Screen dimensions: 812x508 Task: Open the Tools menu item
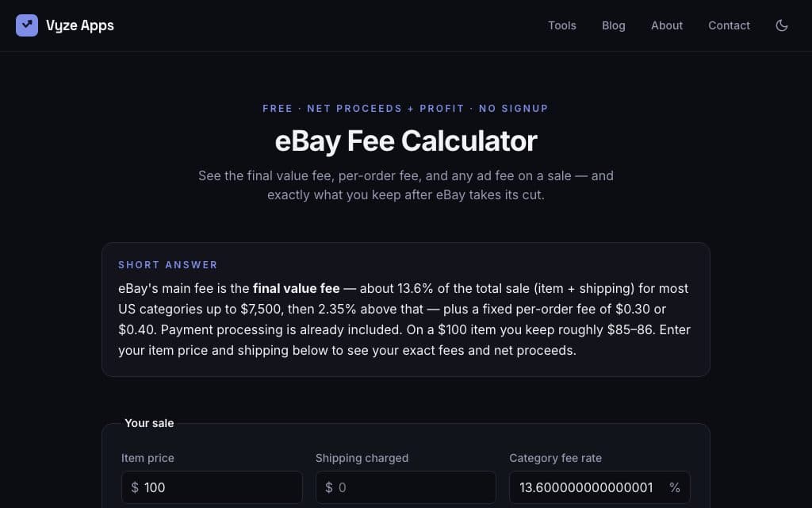point(562,25)
